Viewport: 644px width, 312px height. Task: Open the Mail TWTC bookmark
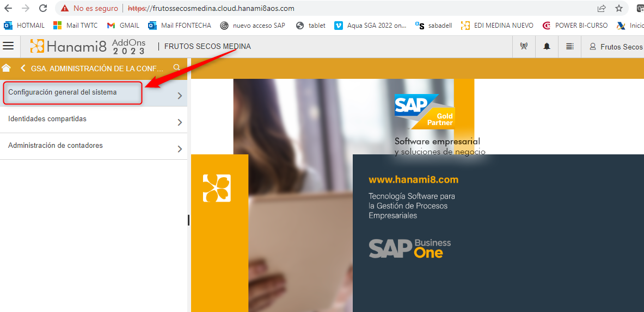[76, 26]
